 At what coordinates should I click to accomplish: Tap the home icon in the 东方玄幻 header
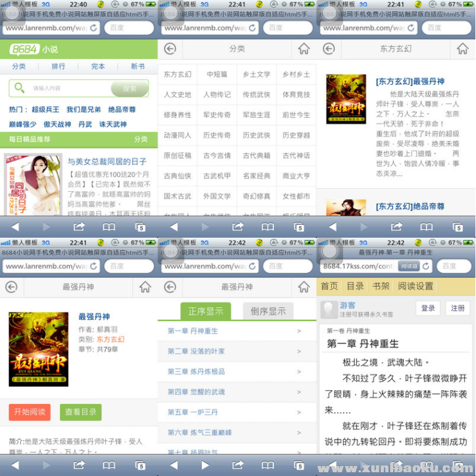[x=463, y=49]
